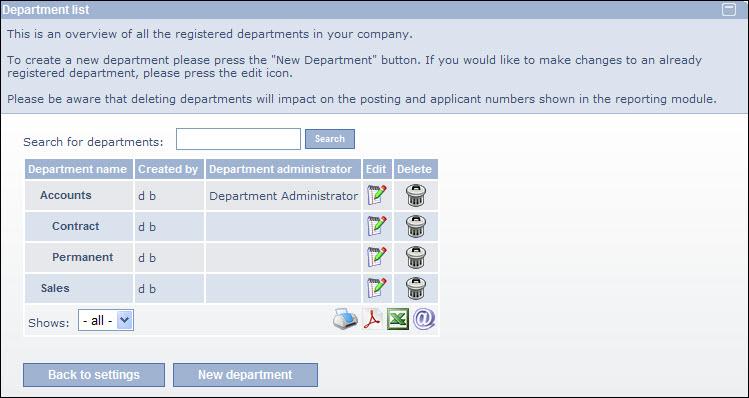Select the Contract department name
This screenshot has height=398, width=749.
[x=76, y=226]
